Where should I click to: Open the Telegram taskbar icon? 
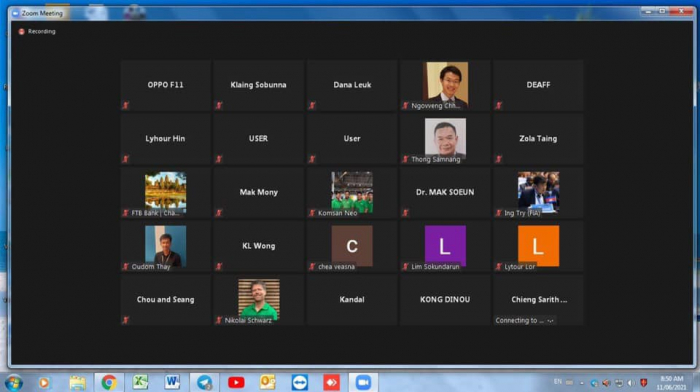[204, 383]
